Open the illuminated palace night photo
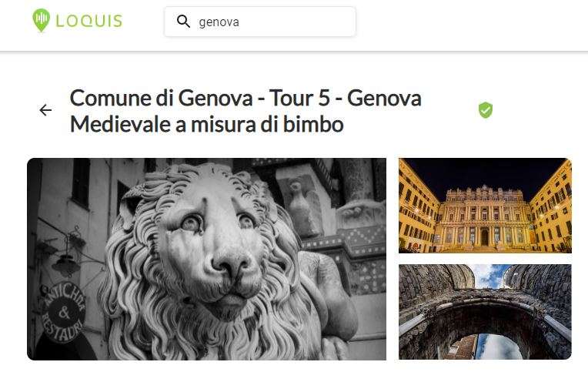The height and width of the screenshot is (372, 588). tap(485, 206)
